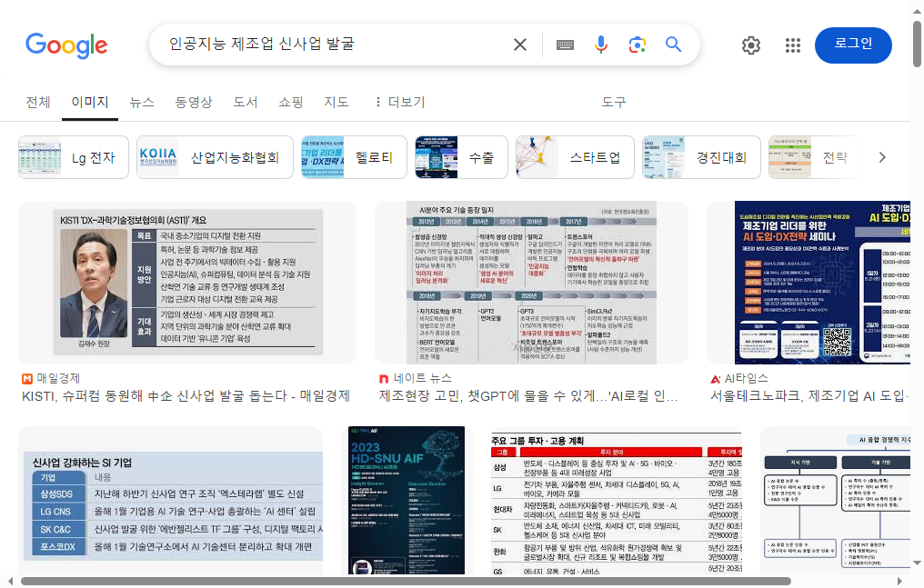924x588 pixels.
Task: Open the Google apps grid
Action: coord(793,45)
